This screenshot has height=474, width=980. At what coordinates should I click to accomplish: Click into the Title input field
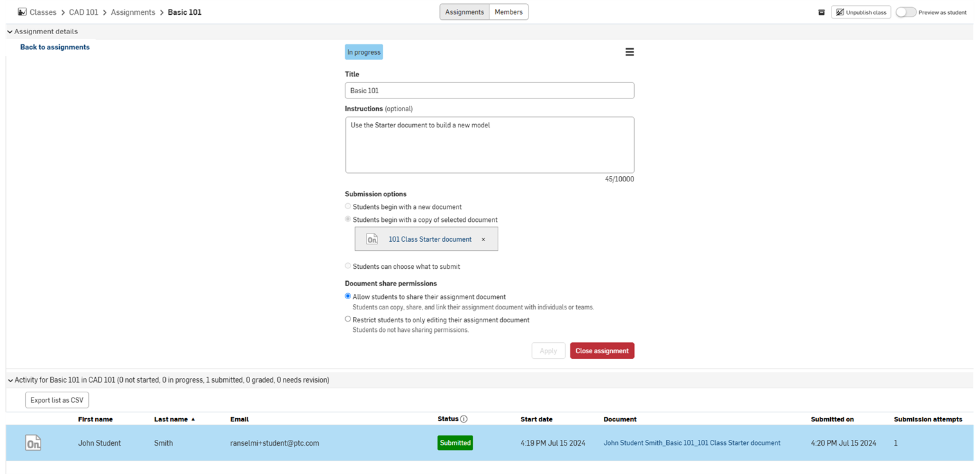(x=489, y=91)
